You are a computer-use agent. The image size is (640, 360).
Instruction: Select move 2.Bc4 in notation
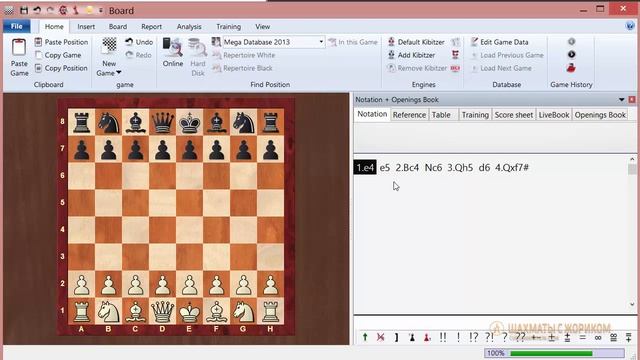tap(407, 168)
